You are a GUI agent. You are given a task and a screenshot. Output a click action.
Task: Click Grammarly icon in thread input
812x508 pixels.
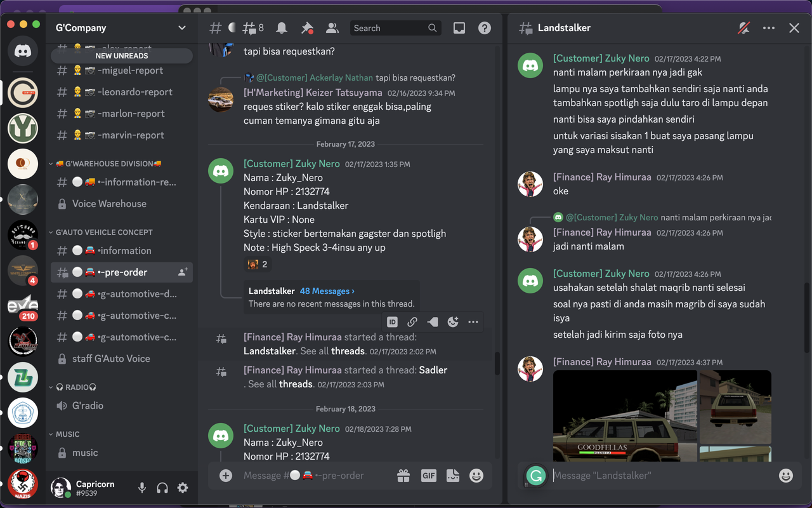(x=536, y=476)
